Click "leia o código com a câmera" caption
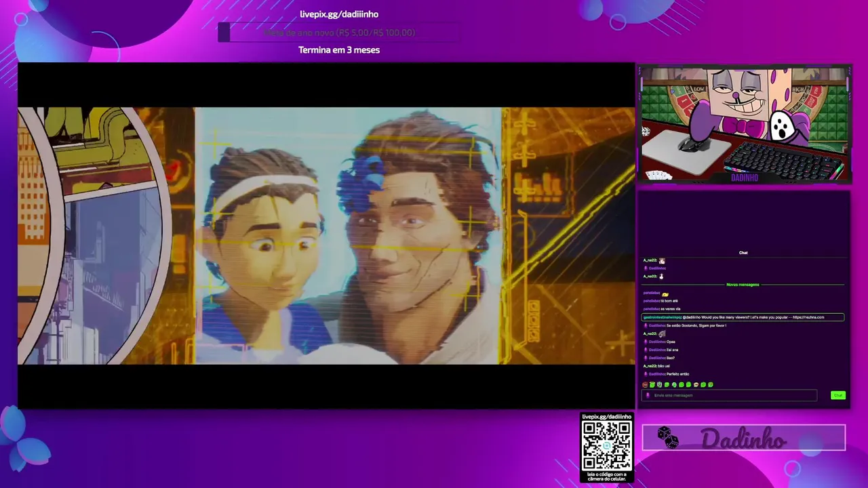The height and width of the screenshot is (488, 868). click(607, 476)
